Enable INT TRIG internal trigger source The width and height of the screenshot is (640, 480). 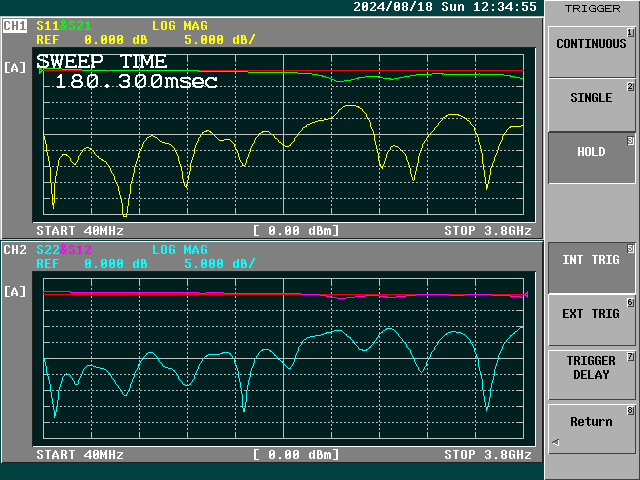tap(591, 261)
